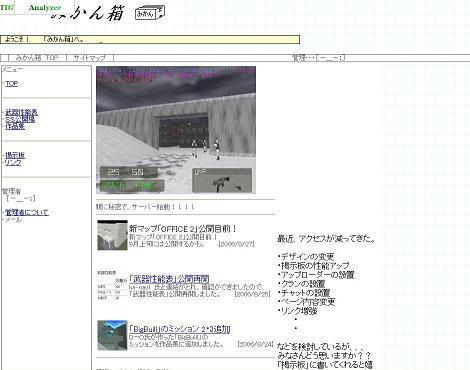Click the 管理者 label in sidebar
Viewport: 470px width, 370px height.
[12, 192]
